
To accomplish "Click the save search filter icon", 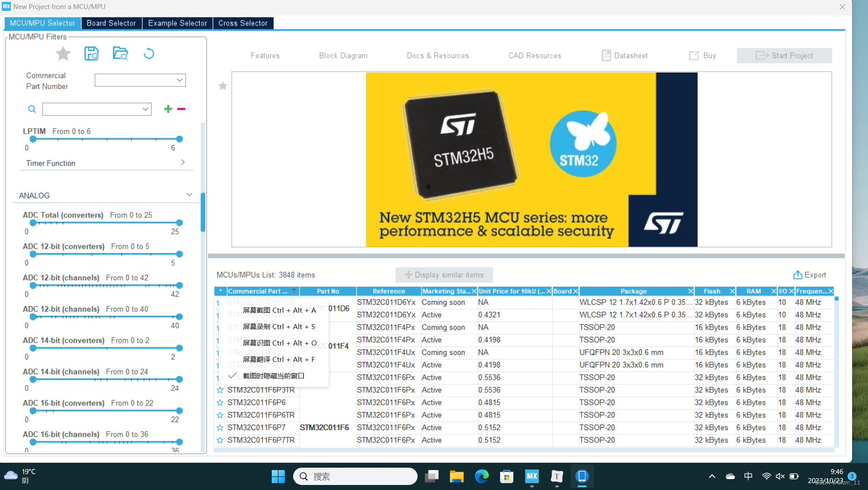I will point(92,54).
